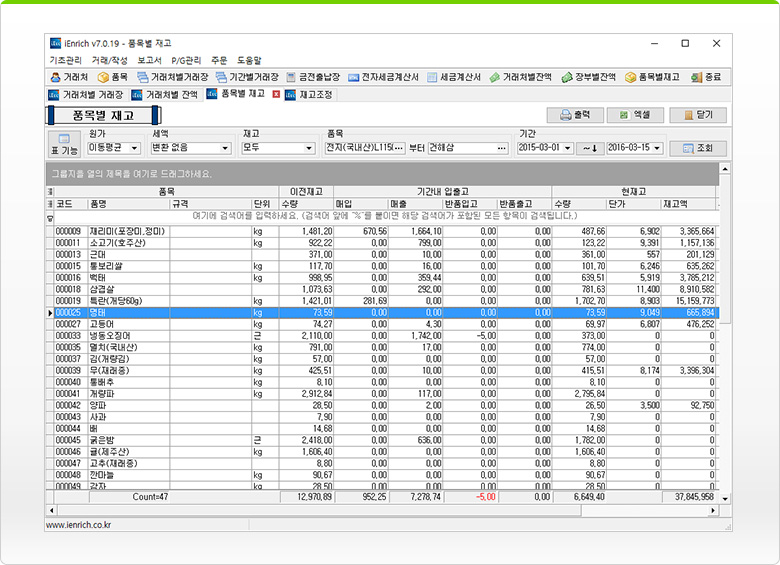Open the start date 2015-03-01 dropdown
This screenshot has height=565, width=780.
pos(568,148)
